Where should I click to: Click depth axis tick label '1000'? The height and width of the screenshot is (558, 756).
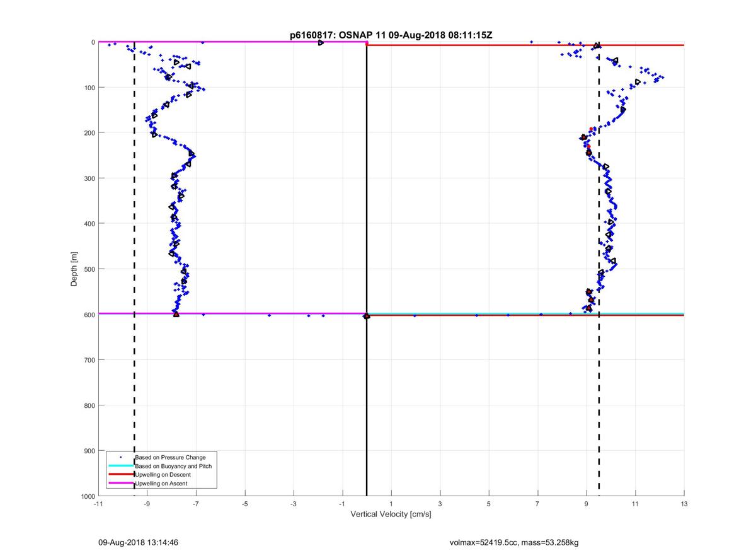click(x=88, y=496)
